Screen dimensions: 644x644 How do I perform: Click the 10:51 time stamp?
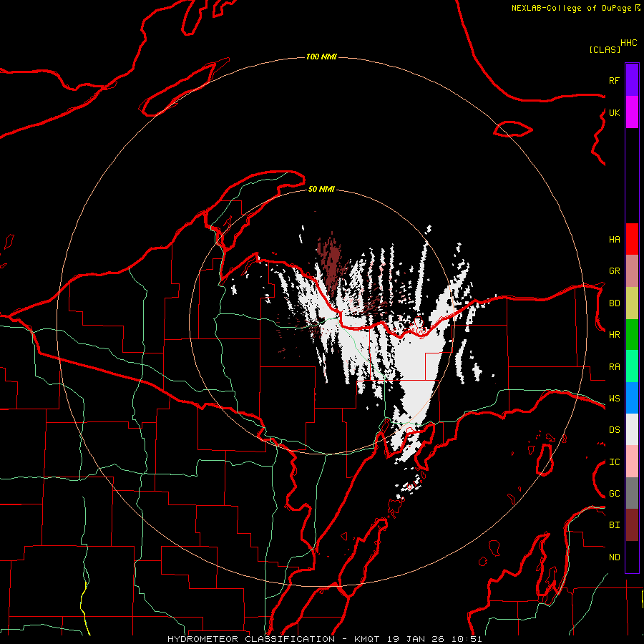coord(467,639)
